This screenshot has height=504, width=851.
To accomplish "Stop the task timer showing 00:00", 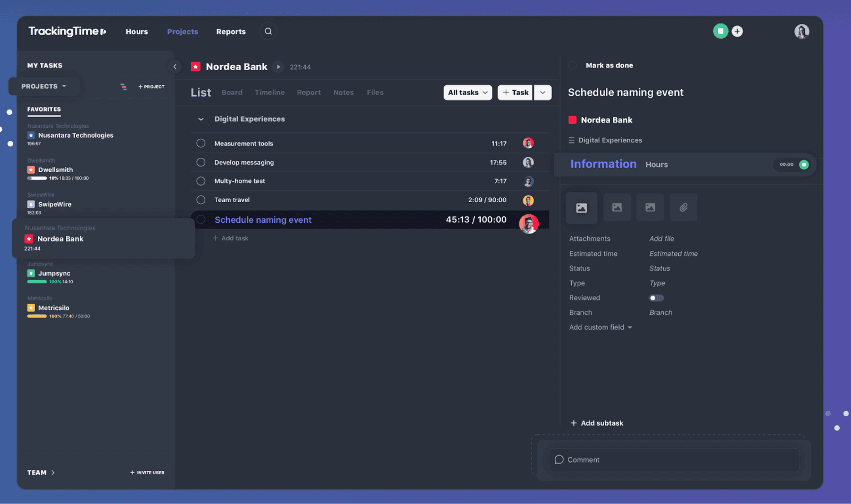I will click(x=804, y=165).
